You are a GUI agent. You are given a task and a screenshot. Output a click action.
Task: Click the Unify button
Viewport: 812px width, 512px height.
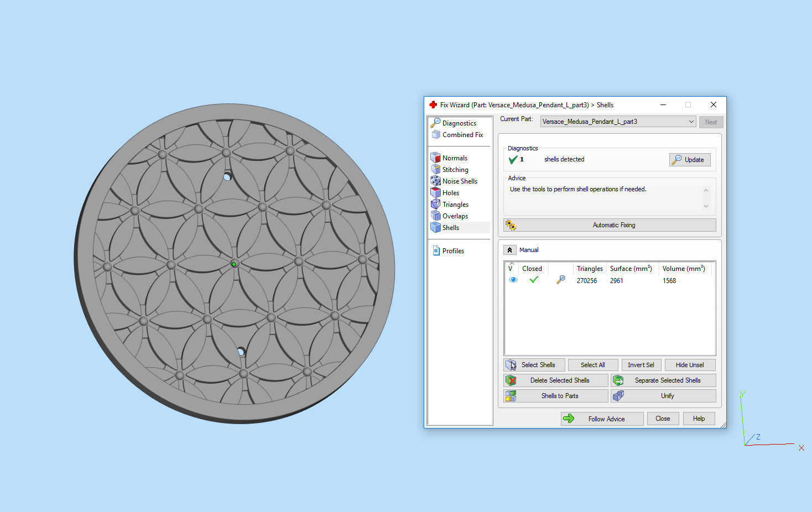(663, 396)
